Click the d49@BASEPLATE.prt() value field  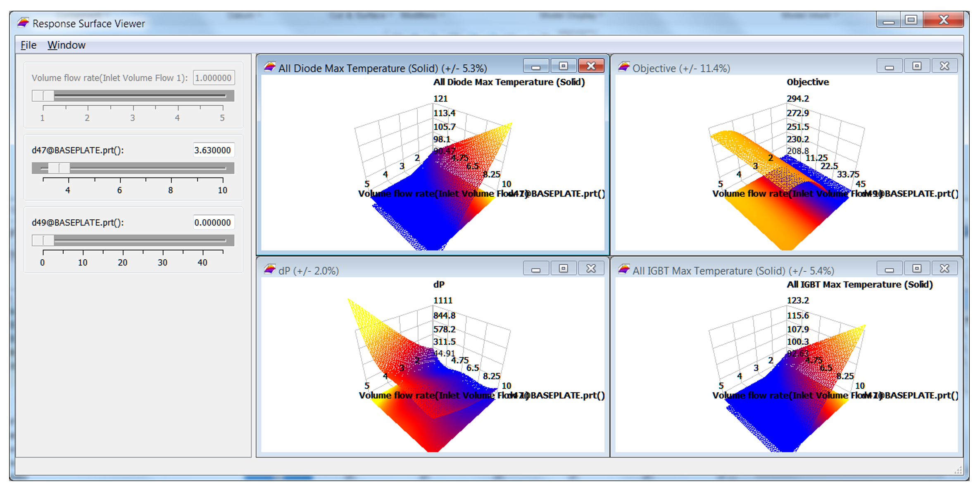pos(213,223)
